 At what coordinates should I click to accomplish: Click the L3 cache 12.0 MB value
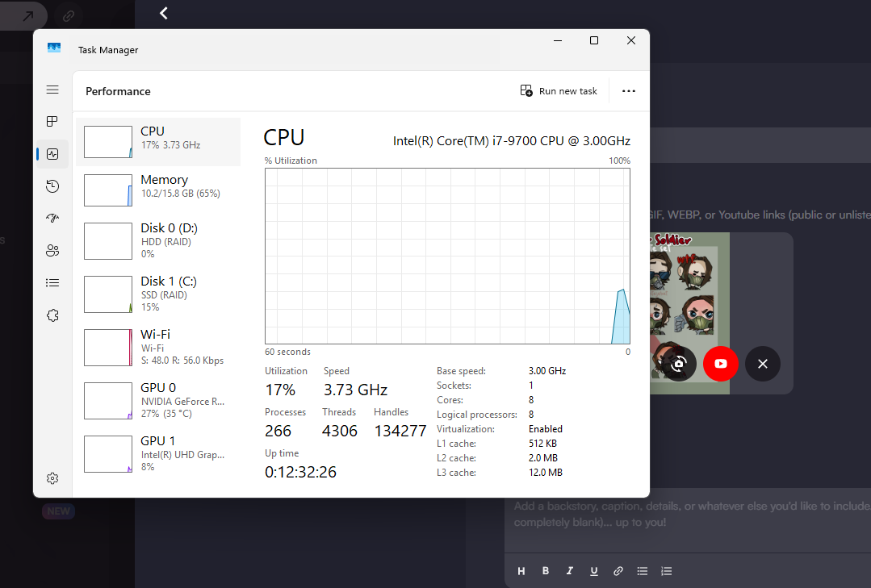[546, 473]
